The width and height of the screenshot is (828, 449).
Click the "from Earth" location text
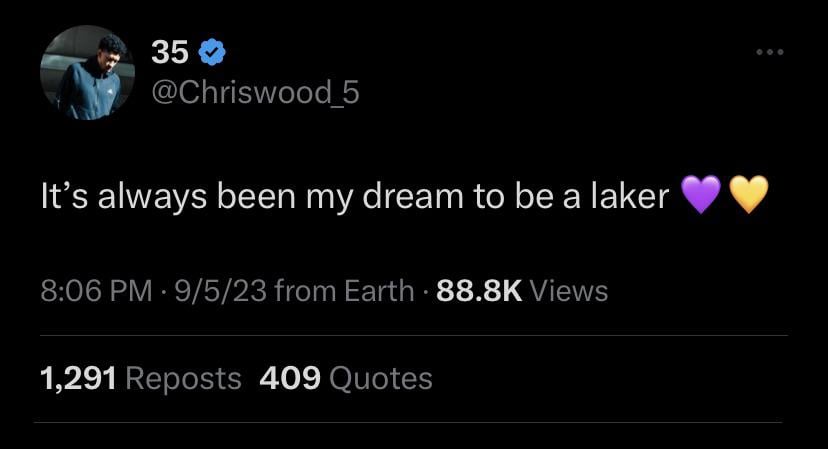click(343, 291)
